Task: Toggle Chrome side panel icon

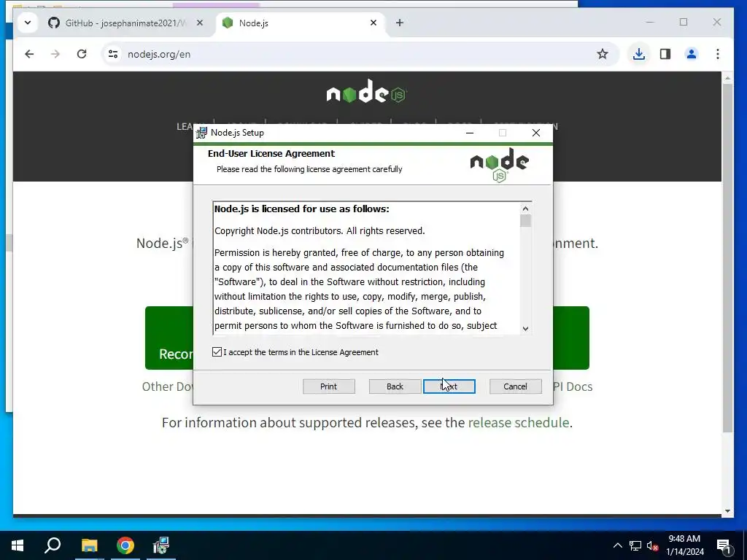Action: coord(665,54)
